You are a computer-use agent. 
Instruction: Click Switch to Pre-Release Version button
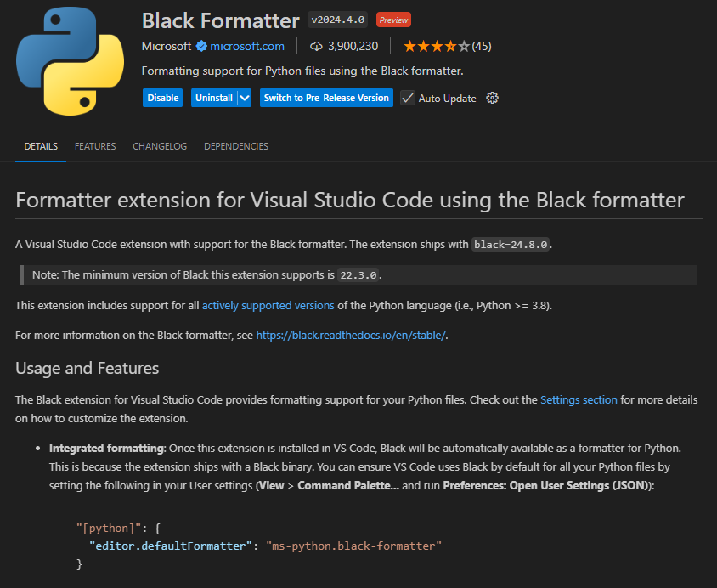pos(326,98)
